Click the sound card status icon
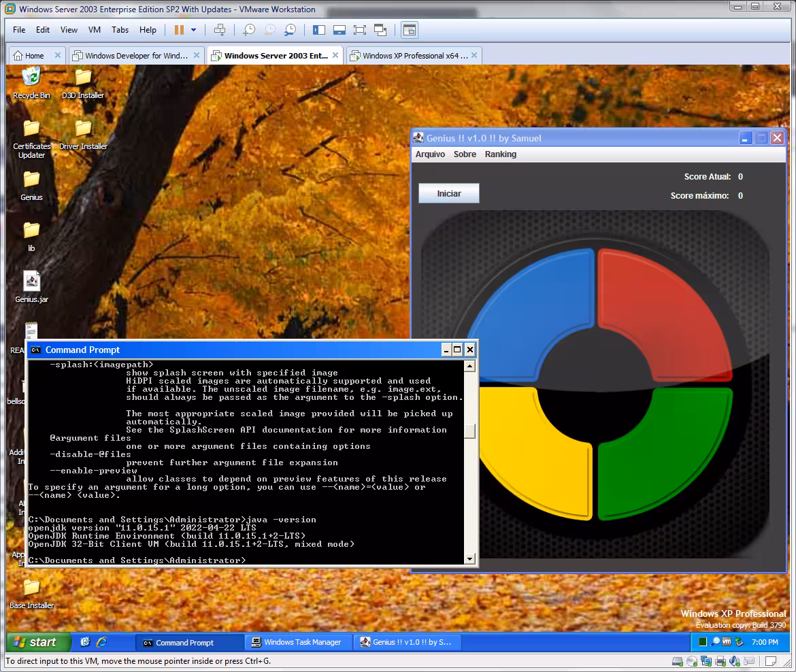Image resolution: width=796 pixels, height=672 pixels. coord(734,661)
